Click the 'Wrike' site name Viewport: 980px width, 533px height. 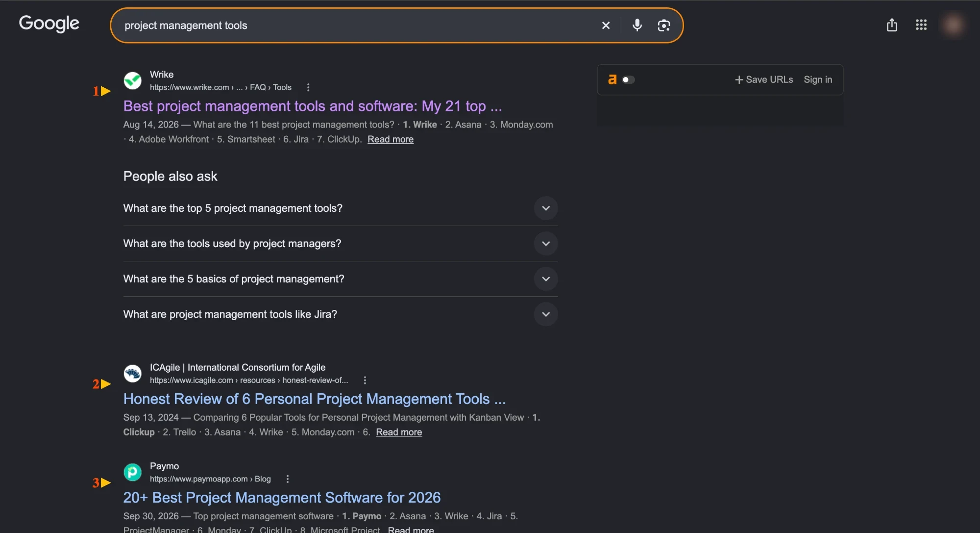pos(162,75)
